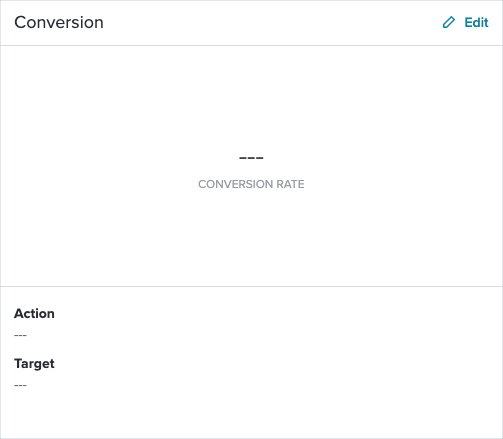The height and width of the screenshot is (439, 503).
Task: Click the pencil edit icon
Action: [449, 22]
